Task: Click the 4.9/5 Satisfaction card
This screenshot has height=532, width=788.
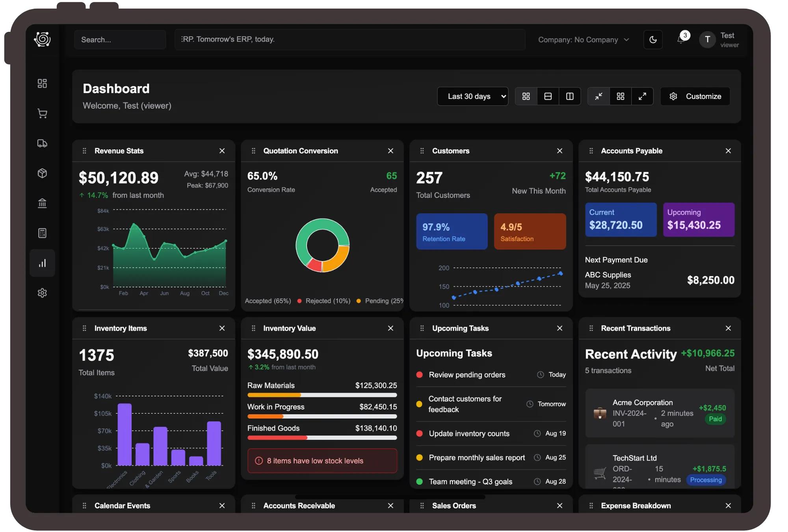Action: pyautogui.click(x=530, y=231)
